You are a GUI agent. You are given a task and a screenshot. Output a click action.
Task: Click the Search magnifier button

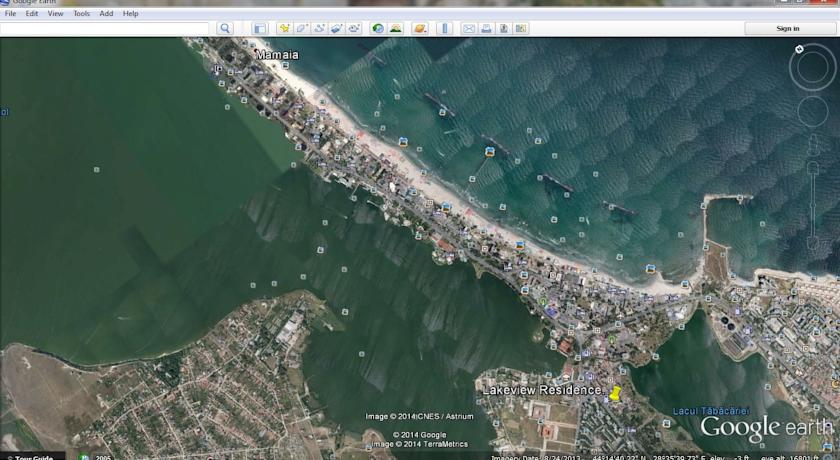(x=225, y=28)
